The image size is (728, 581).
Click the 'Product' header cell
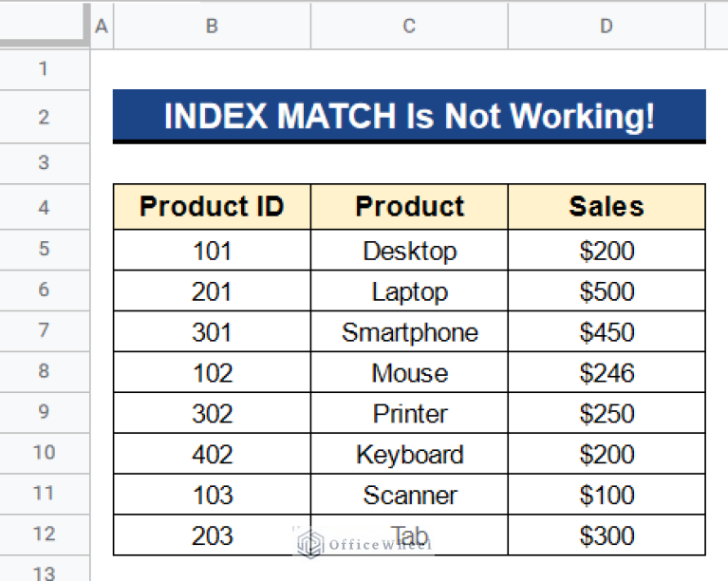pos(409,207)
